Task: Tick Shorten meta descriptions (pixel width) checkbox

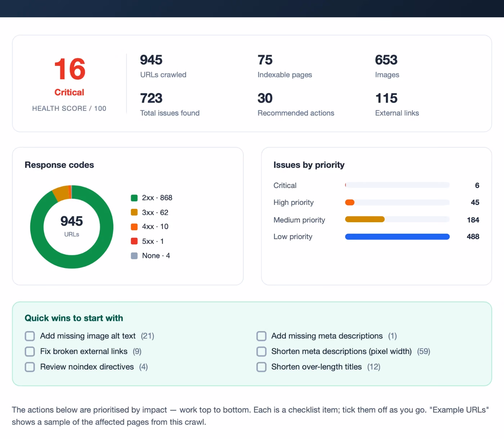Action: pos(261,351)
